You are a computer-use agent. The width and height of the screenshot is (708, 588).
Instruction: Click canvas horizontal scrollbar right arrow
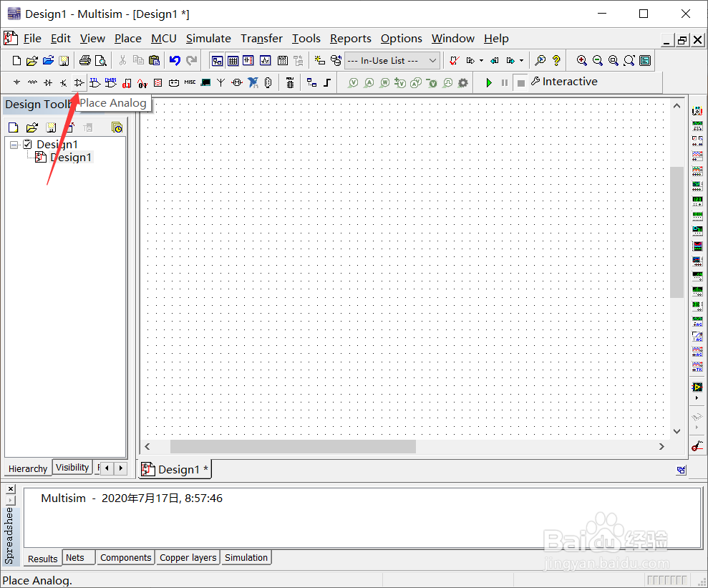661,447
